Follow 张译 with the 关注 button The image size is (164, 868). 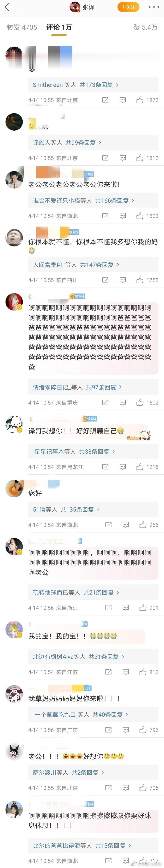(128, 7)
